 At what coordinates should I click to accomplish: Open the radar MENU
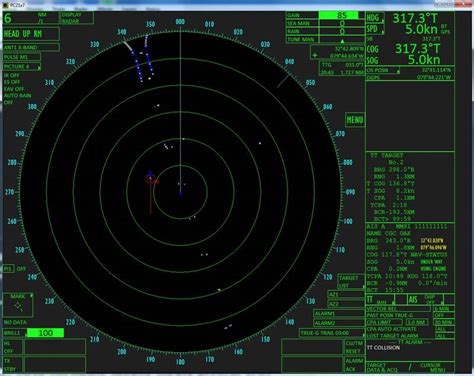pyautogui.click(x=355, y=120)
